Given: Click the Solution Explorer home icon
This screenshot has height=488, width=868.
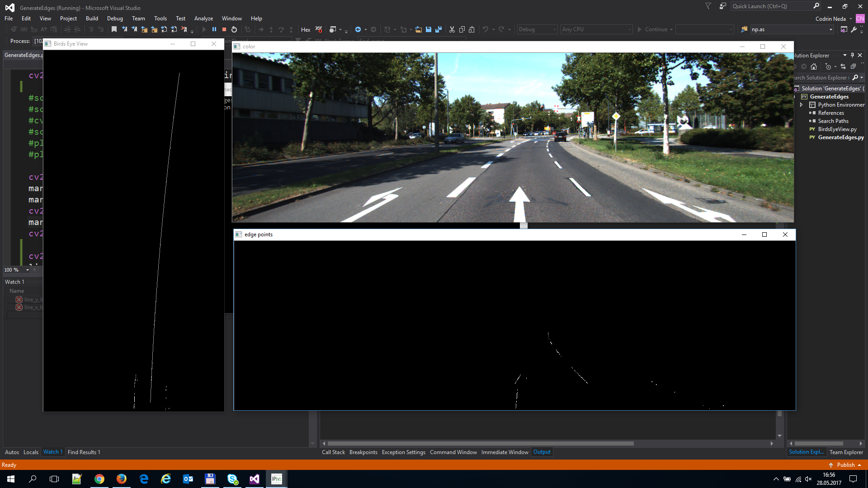Looking at the screenshot, I should [x=814, y=66].
